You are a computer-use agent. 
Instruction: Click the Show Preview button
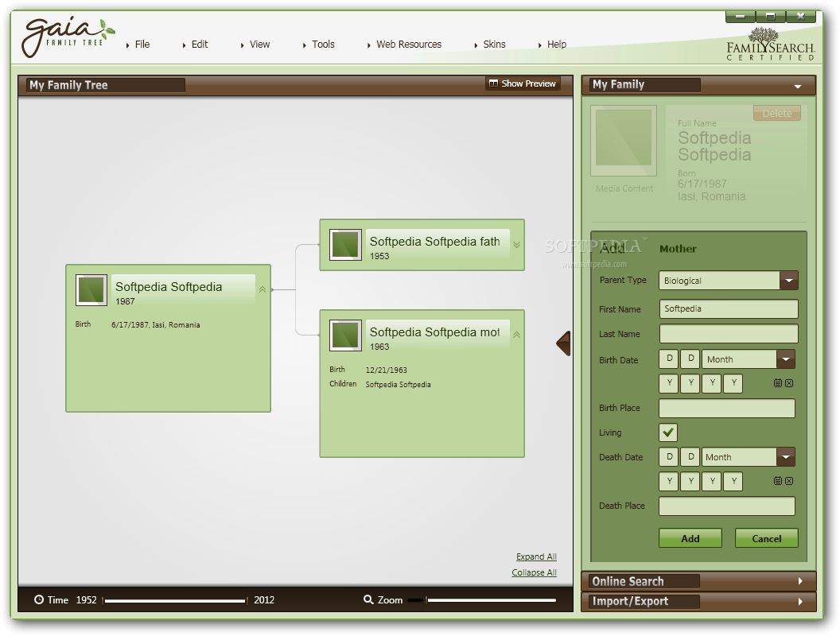pos(523,83)
